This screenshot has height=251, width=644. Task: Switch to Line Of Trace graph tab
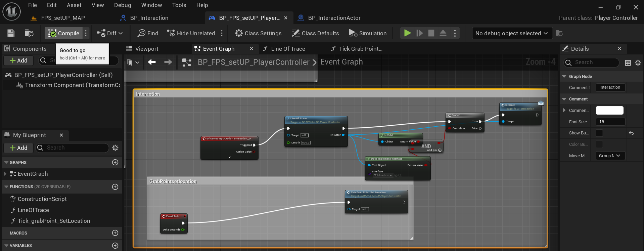click(x=284, y=49)
